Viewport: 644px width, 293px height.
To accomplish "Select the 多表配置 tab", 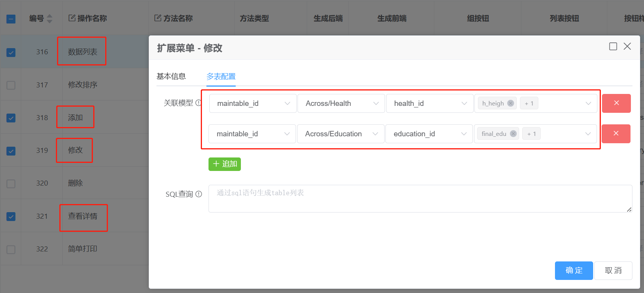I will [x=221, y=76].
